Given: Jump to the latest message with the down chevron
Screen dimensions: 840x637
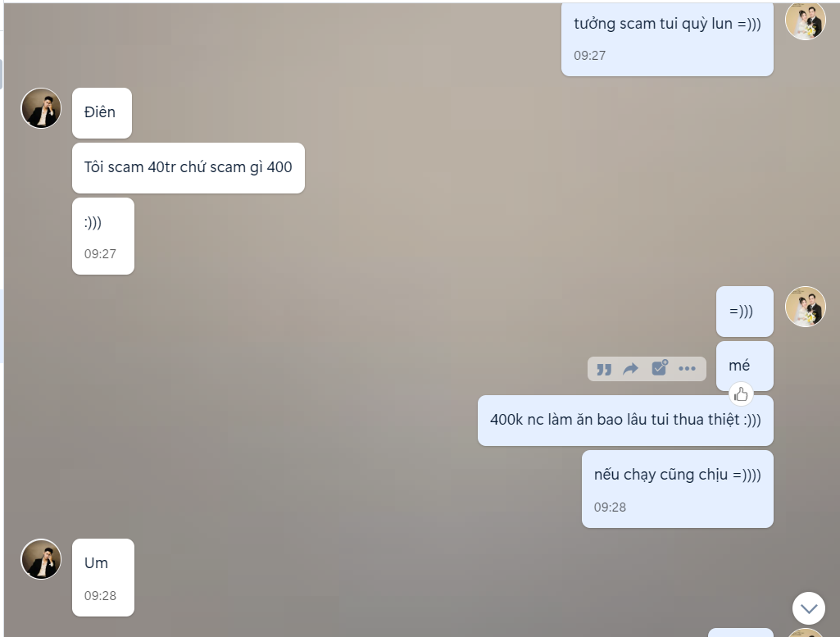Looking at the screenshot, I should [808, 608].
